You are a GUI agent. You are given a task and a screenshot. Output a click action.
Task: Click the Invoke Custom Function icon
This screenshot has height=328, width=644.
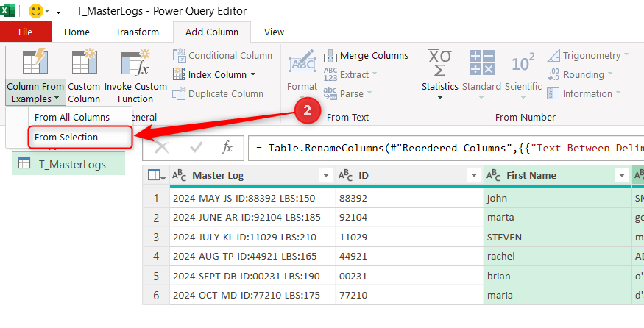click(x=135, y=62)
